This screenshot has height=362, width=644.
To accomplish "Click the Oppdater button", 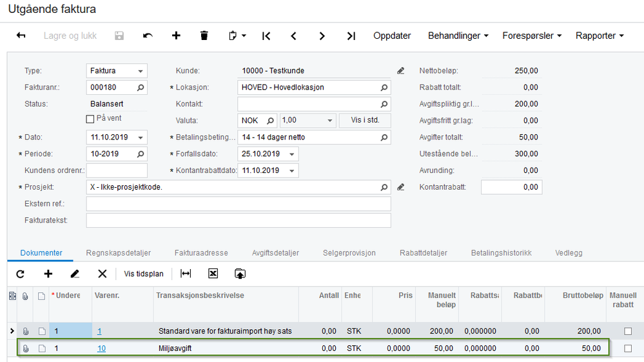I will [392, 36].
